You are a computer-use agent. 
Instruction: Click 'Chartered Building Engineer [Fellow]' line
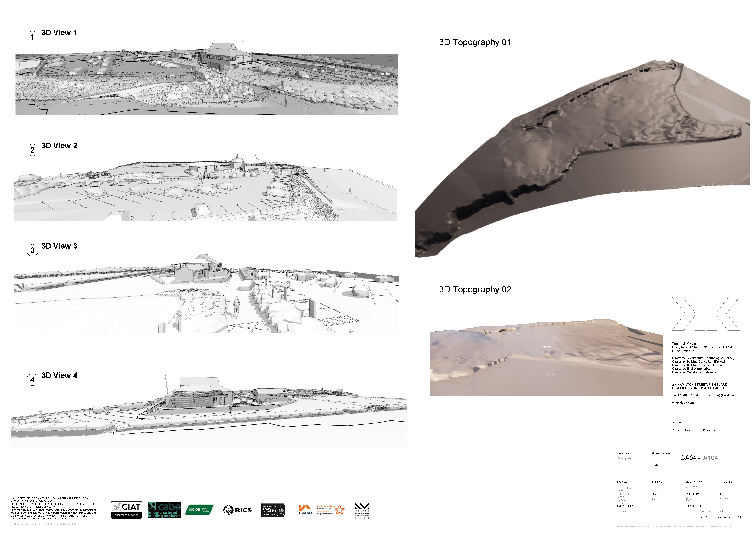[x=697, y=365]
